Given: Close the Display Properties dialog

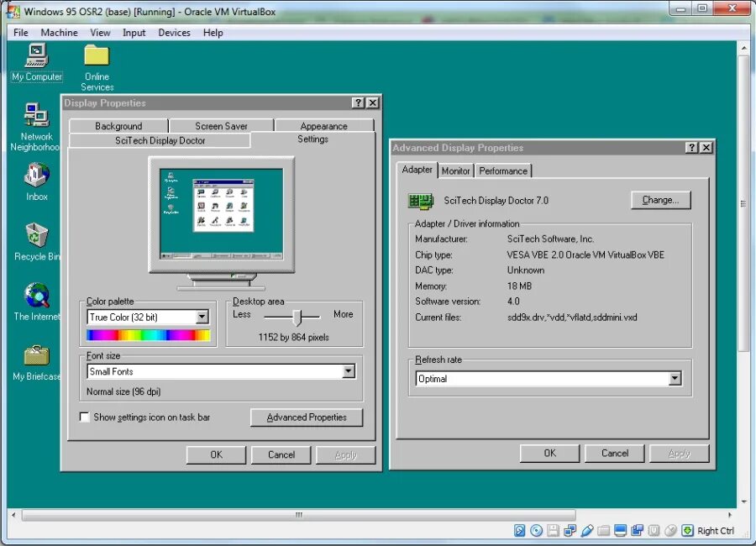Looking at the screenshot, I should click(x=373, y=102).
